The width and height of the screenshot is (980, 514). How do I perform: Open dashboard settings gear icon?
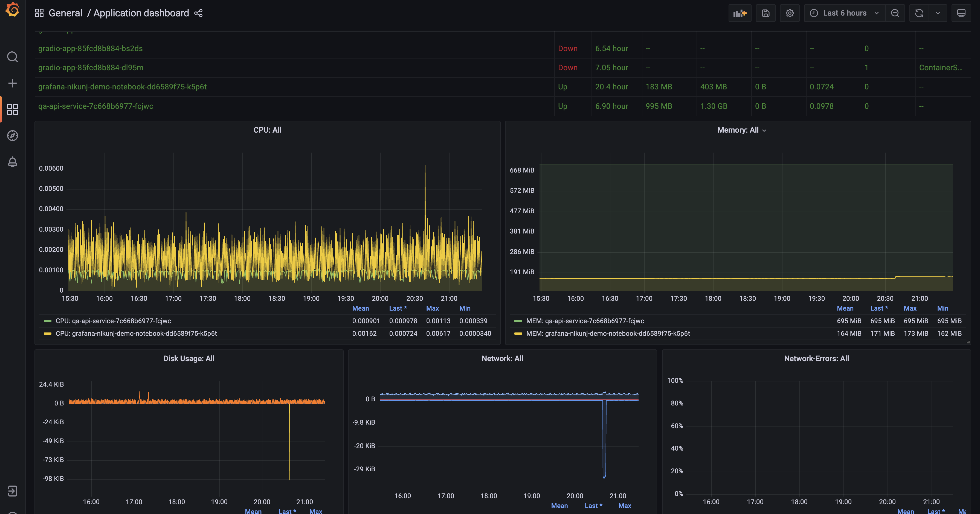tap(789, 13)
